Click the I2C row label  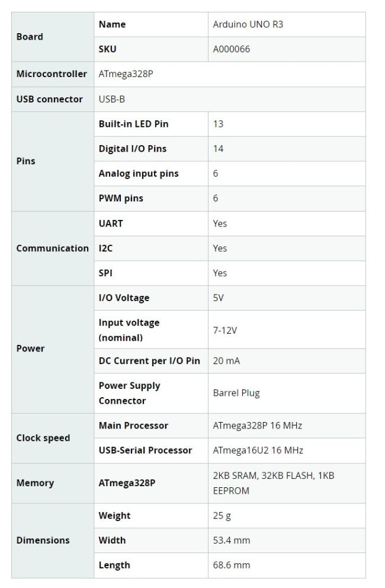(105, 248)
